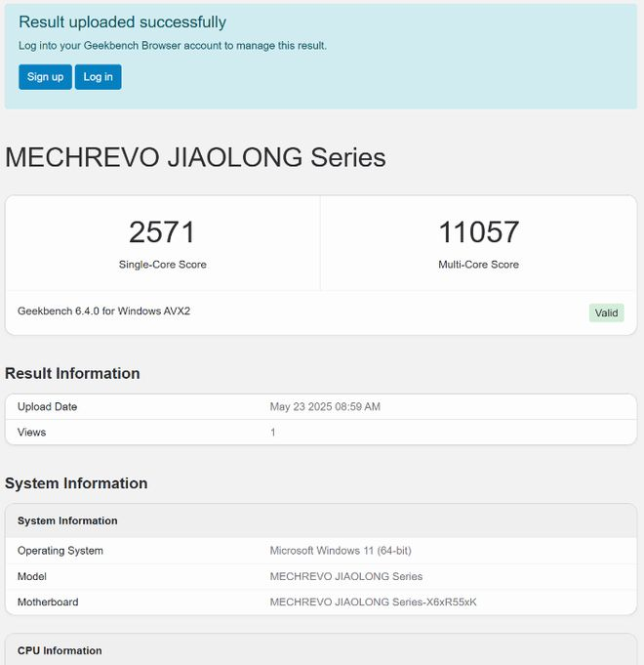
Task: Click the MECHREVO JIAOLONG Series page title
Action: (x=195, y=157)
